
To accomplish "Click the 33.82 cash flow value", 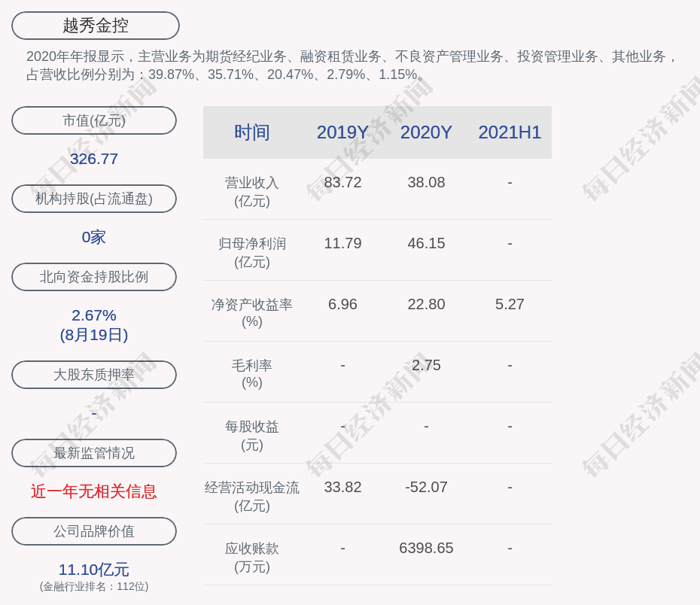I will tap(342, 487).
